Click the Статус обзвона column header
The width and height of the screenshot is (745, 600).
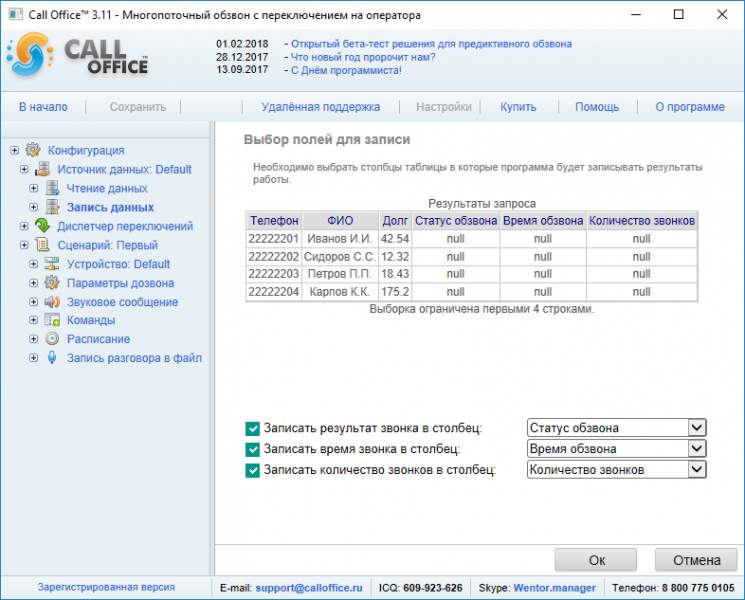click(x=456, y=221)
